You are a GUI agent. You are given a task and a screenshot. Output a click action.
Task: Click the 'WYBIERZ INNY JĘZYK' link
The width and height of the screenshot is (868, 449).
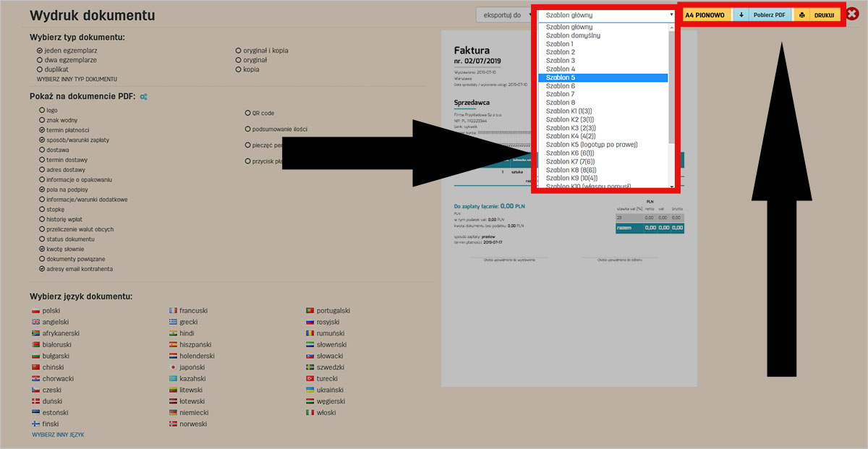pos(58,435)
